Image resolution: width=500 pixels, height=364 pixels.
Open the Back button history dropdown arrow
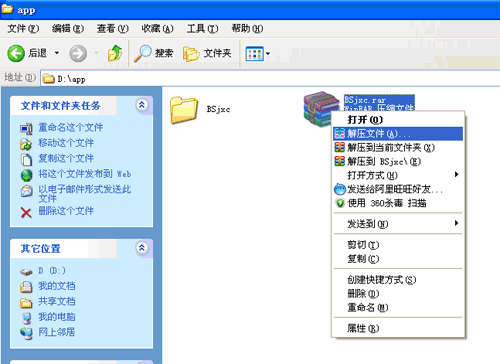click(x=57, y=53)
